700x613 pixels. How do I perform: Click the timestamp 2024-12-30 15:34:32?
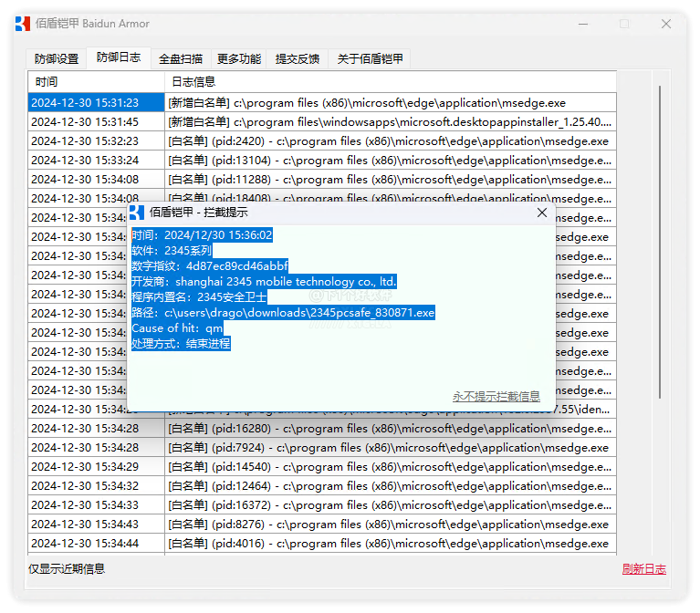(x=85, y=486)
